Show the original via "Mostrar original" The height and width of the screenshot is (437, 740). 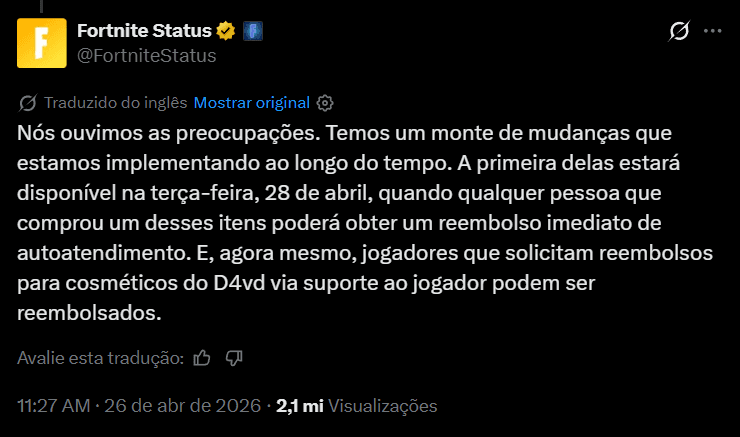tap(252, 103)
